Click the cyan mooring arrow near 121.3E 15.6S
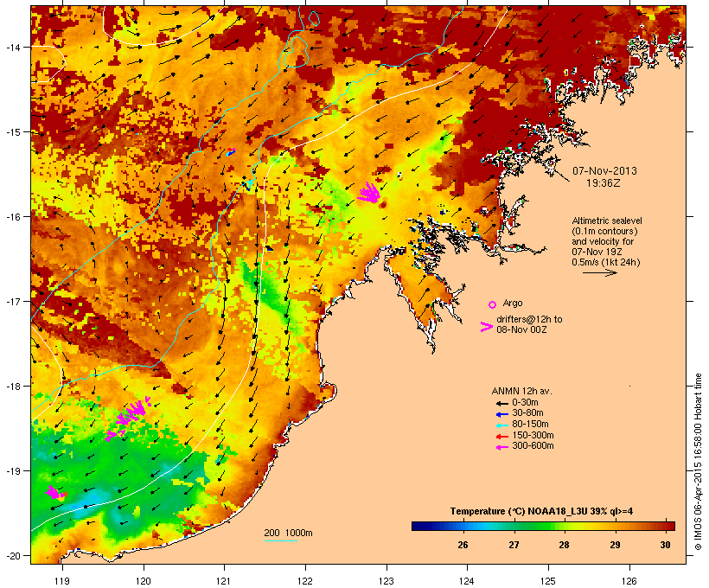 [249, 183]
